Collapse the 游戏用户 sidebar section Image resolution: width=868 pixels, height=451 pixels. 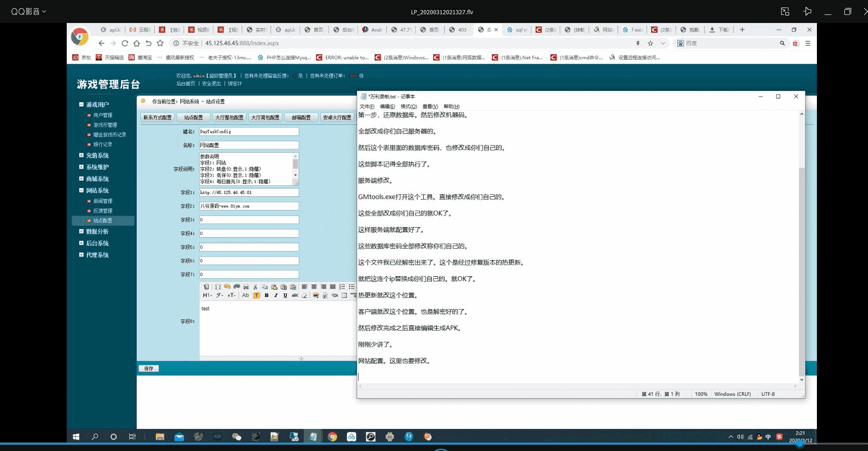point(81,104)
